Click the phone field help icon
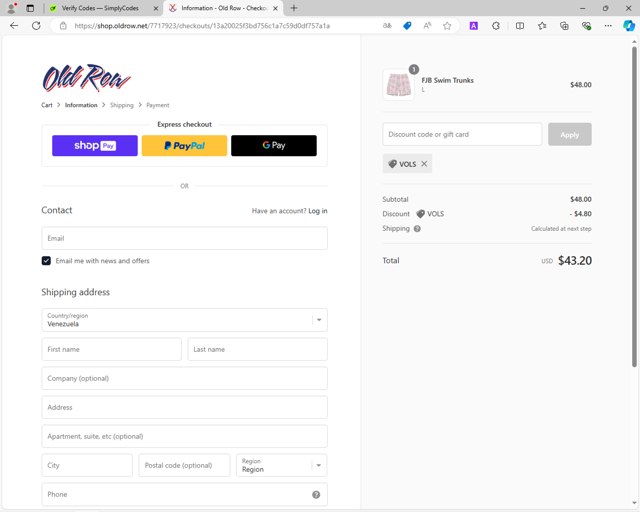 [x=316, y=494]
